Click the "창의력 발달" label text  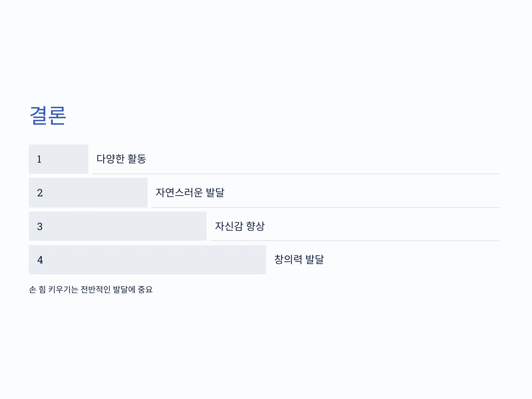(x=299, y=259)
